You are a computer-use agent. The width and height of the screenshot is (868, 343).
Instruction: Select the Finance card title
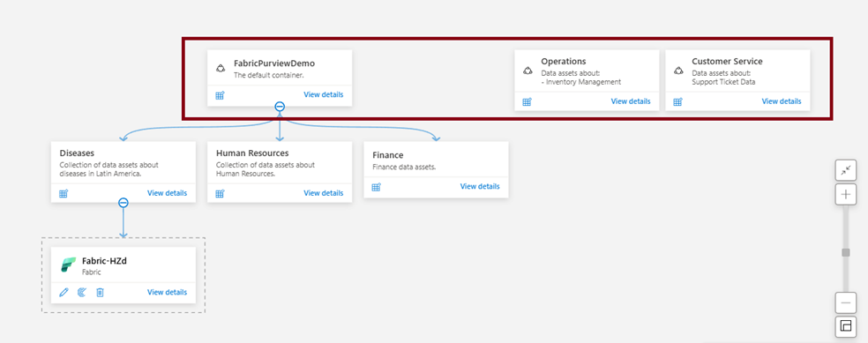click(x=387, y=155)
